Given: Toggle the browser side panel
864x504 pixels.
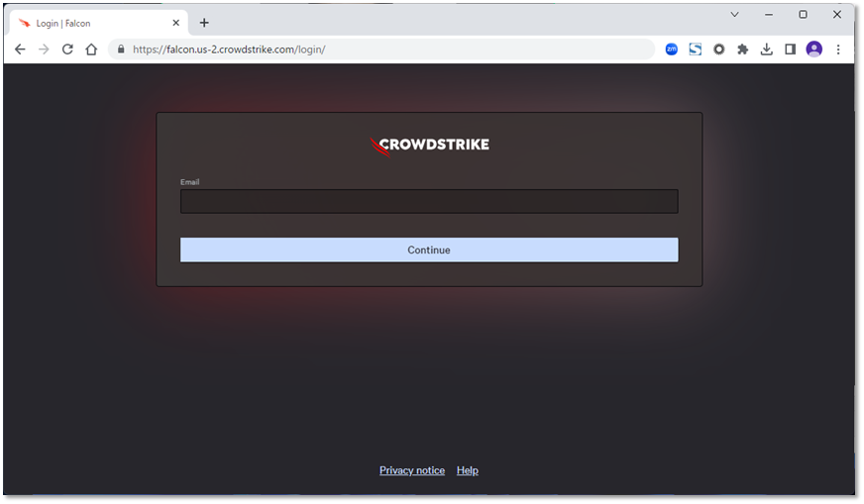Looking at the screenshot, I should (x=790, y=50).
